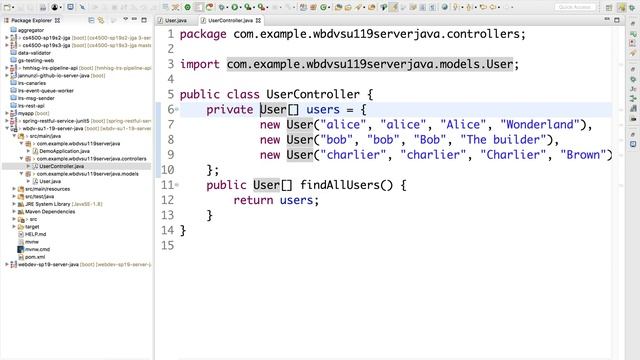Click the New file wizard icon
Image resolution: width=640 pixels, height=360 pixels.
point(6,7)
